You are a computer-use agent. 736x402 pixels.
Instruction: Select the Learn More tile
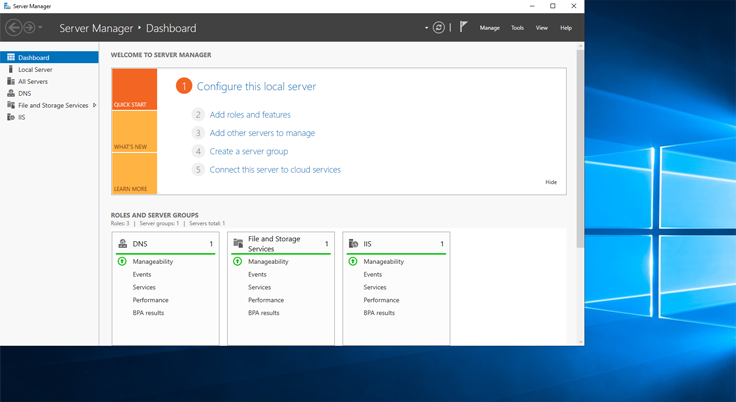click(134, 173)
